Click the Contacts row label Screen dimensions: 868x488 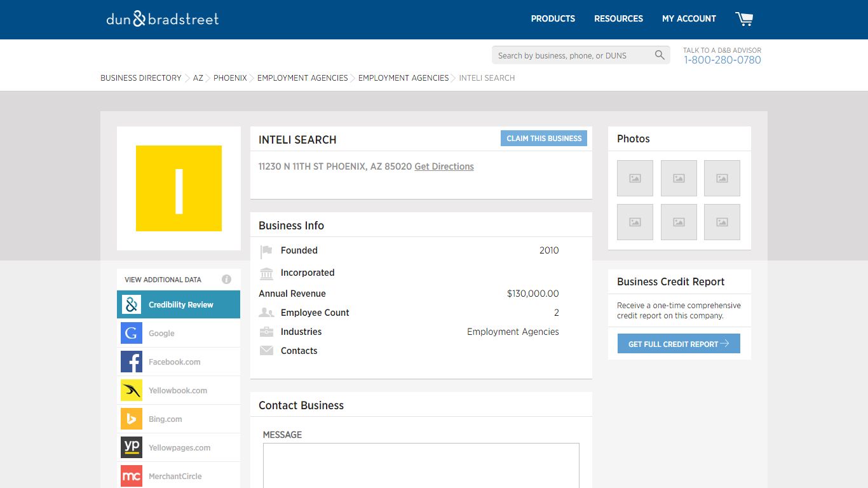point(299,351)
